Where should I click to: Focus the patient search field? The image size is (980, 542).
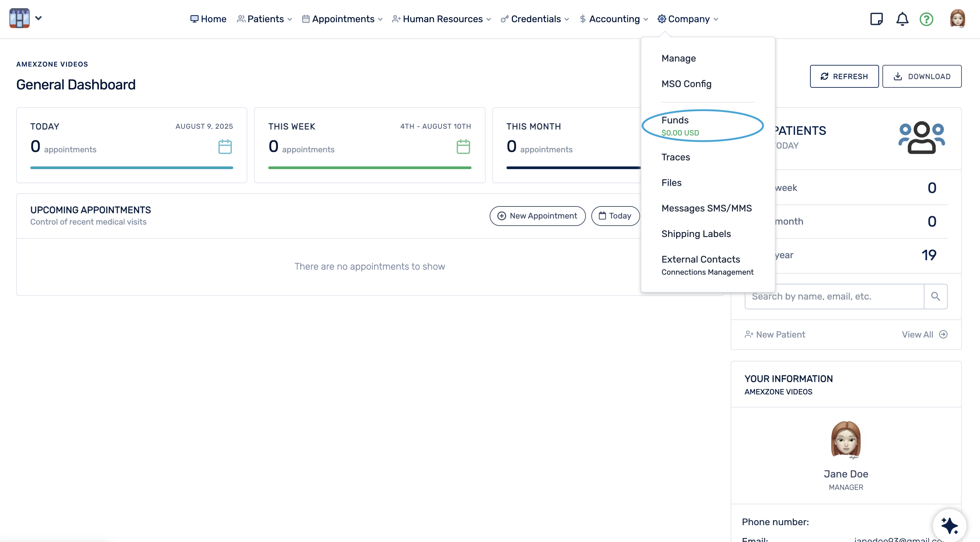pyautogui.click(x=834, y=297)
